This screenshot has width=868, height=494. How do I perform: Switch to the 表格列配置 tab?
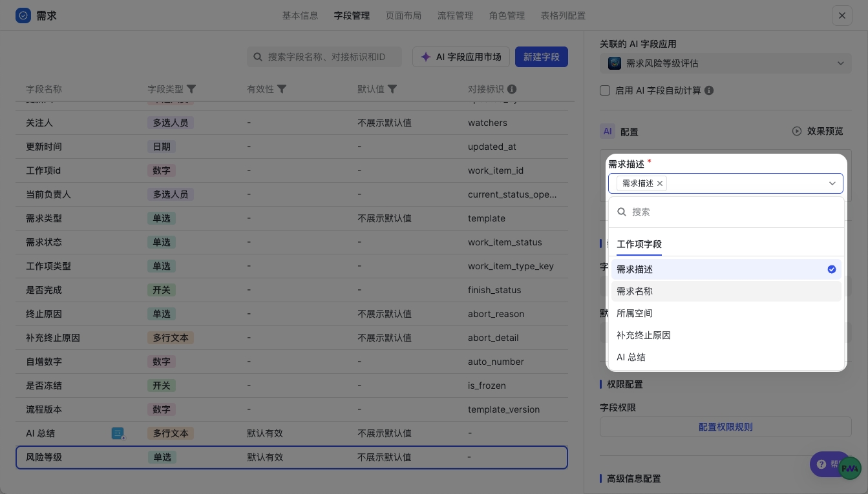[563, 15]
